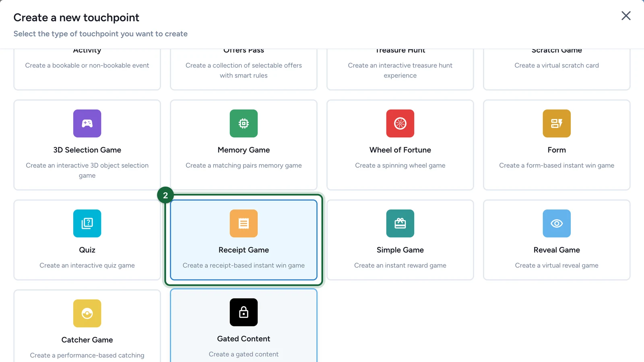Screen dimensions: 644x362
Task: Click the black padlock Gated Content icon
Action: click(244, 312)
